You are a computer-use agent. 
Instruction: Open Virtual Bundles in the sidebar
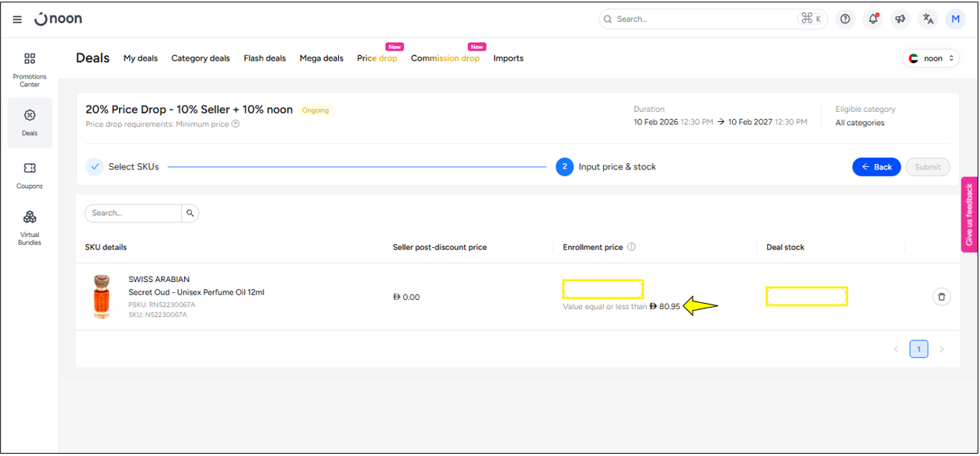(30, 227)
